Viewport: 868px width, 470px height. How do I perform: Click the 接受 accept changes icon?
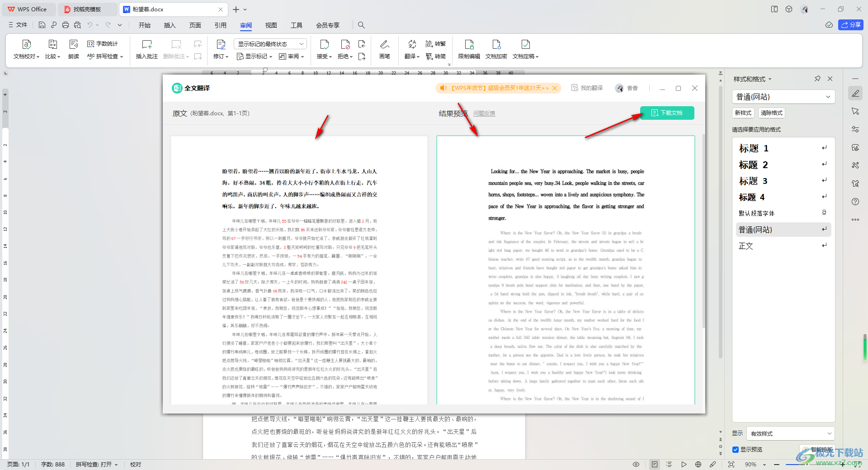click(324, 44)
